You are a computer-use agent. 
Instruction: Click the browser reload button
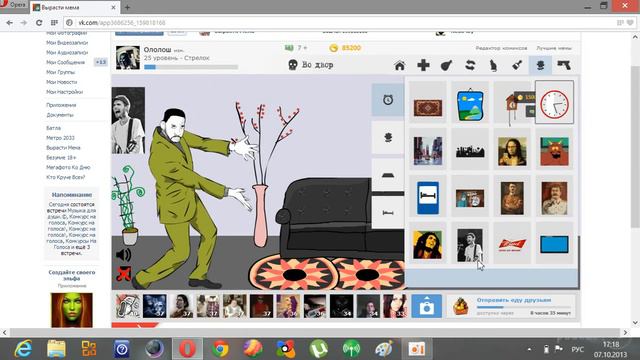[39, 23]
